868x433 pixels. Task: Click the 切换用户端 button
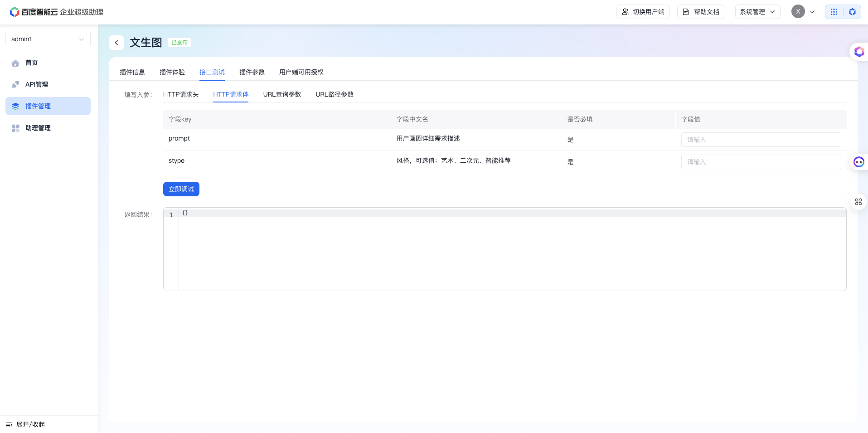click(x=643, y=12)
